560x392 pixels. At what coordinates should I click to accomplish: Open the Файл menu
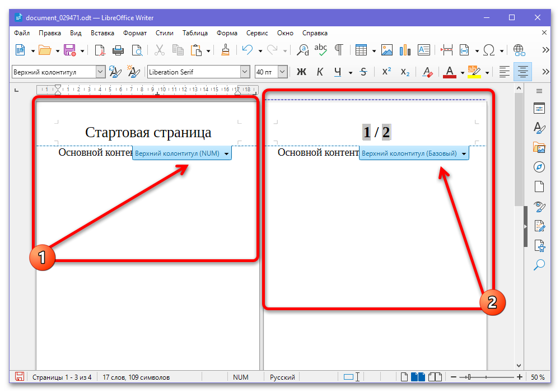(22, 33)
